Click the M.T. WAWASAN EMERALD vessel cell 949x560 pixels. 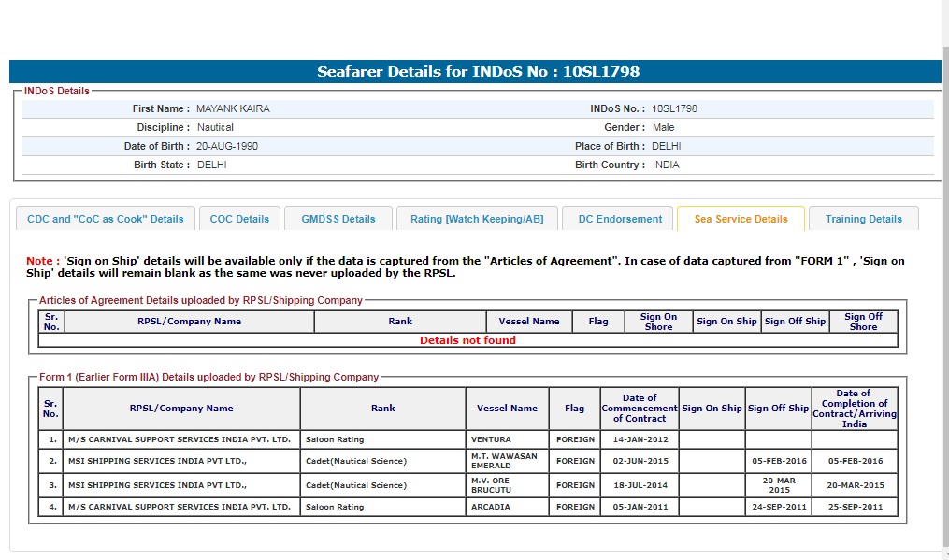pyautogui.click(x=505, y=461)
